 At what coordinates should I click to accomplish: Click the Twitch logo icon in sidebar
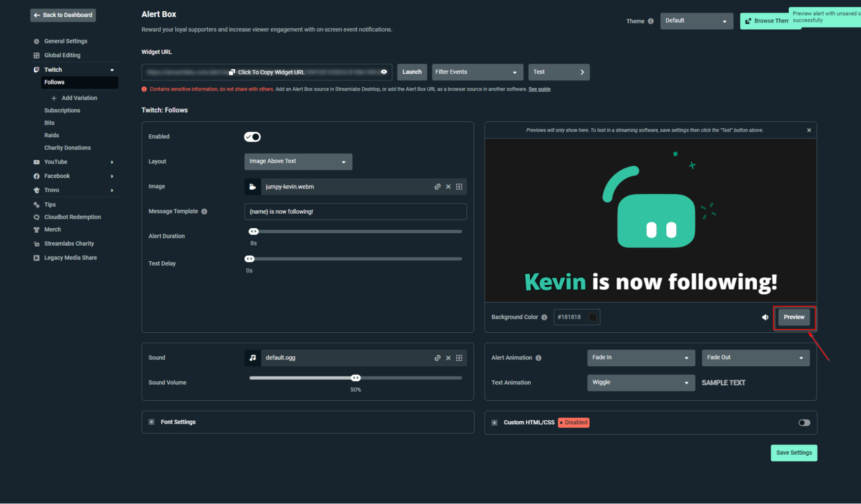pos(36,70)
